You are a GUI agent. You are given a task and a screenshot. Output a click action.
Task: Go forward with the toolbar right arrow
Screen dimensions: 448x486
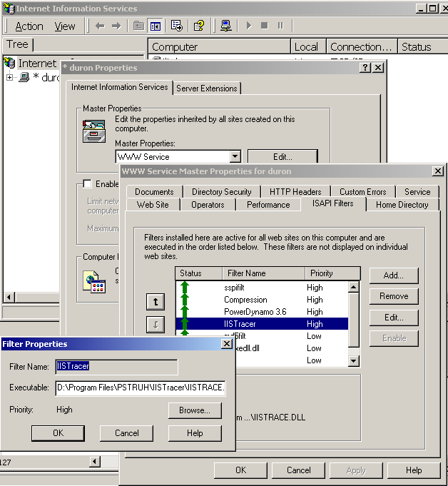click(116, 26)
